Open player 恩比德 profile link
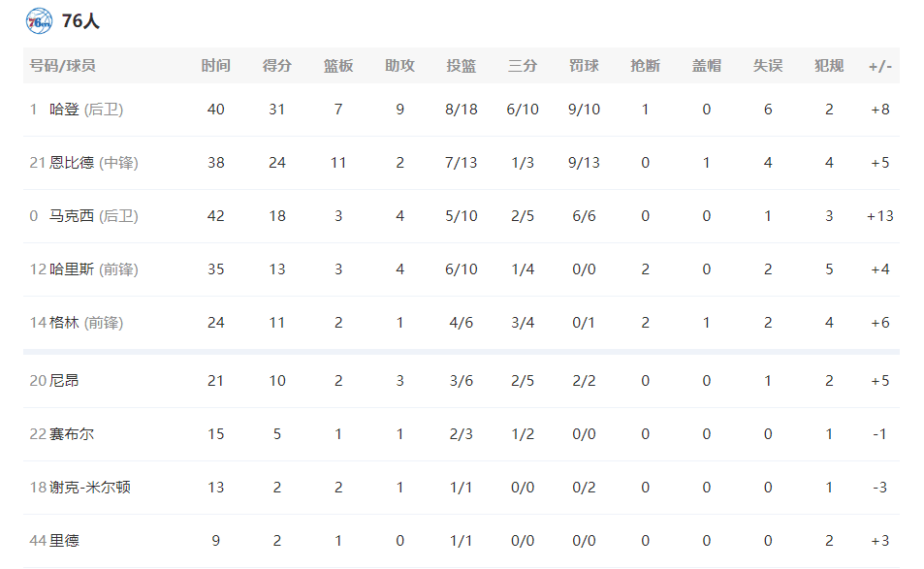Screen dimensions: 924x569 tap(72, 163)
